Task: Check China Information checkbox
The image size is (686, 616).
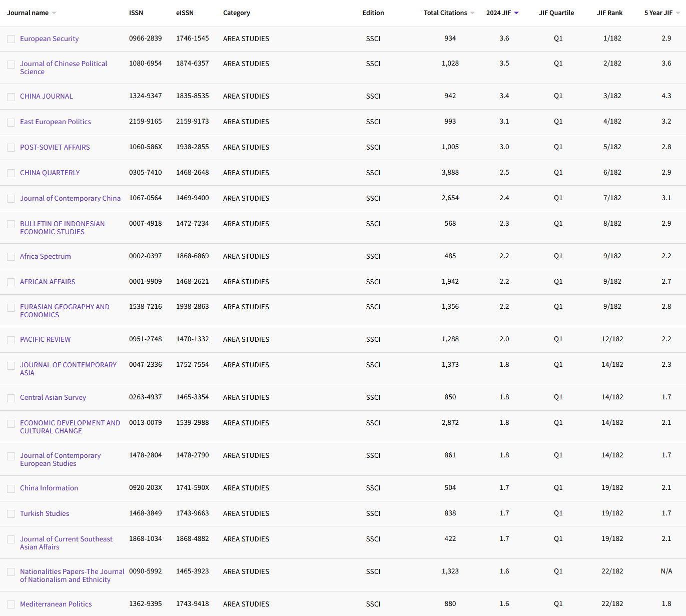Action: (11, 489)
